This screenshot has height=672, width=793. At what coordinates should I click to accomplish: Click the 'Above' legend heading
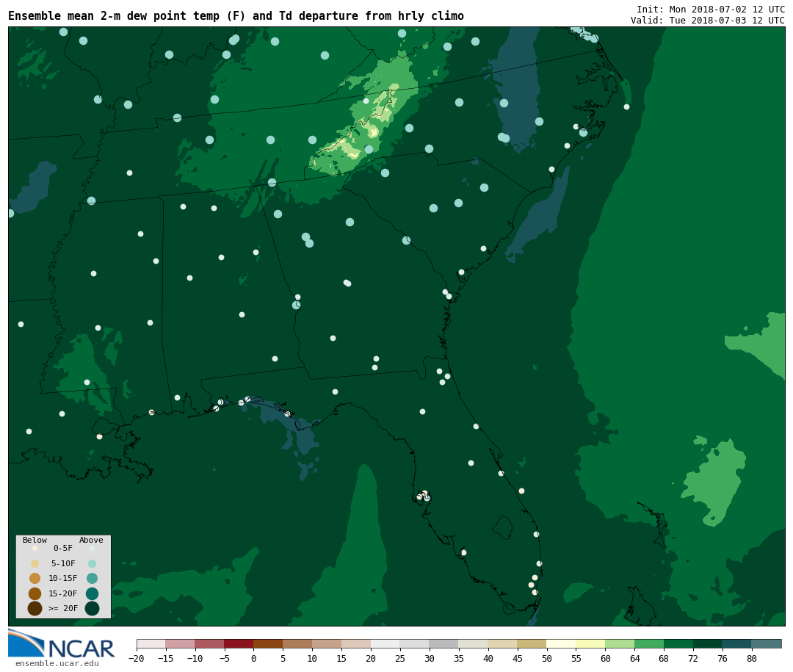coord(91,540)
